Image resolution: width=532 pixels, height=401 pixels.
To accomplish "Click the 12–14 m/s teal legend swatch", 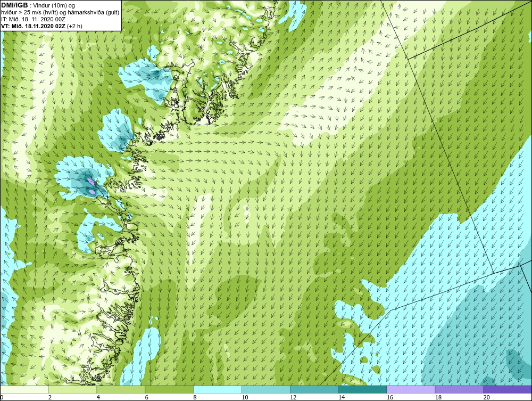I will click(x=314, y=389).
